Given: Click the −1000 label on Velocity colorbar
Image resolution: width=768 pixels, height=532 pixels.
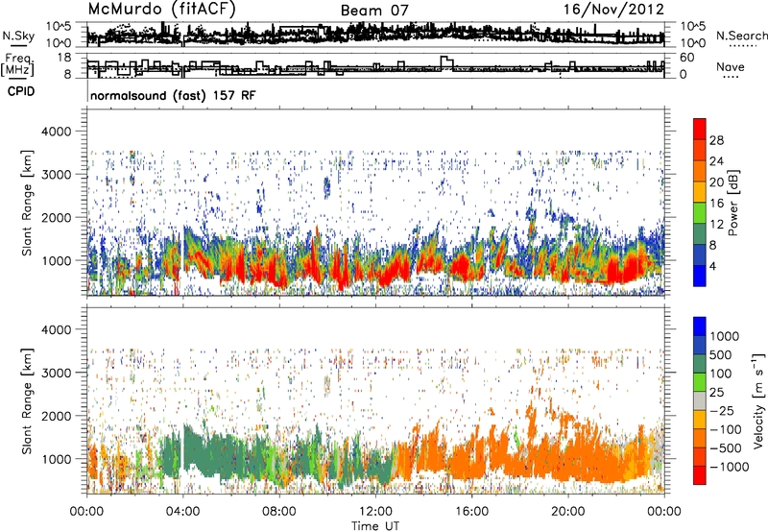Looking at the screenshot, I should coord(730,467).
